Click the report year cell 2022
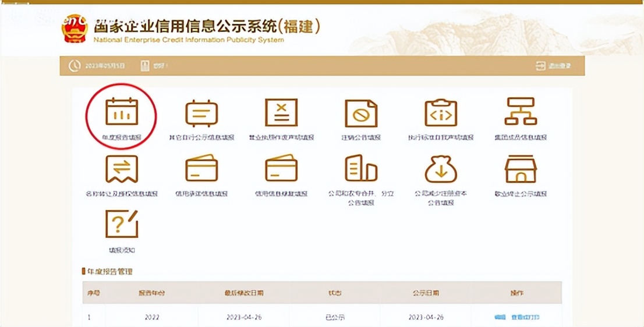Screen dimensions: 644x327 click(151, 318)
